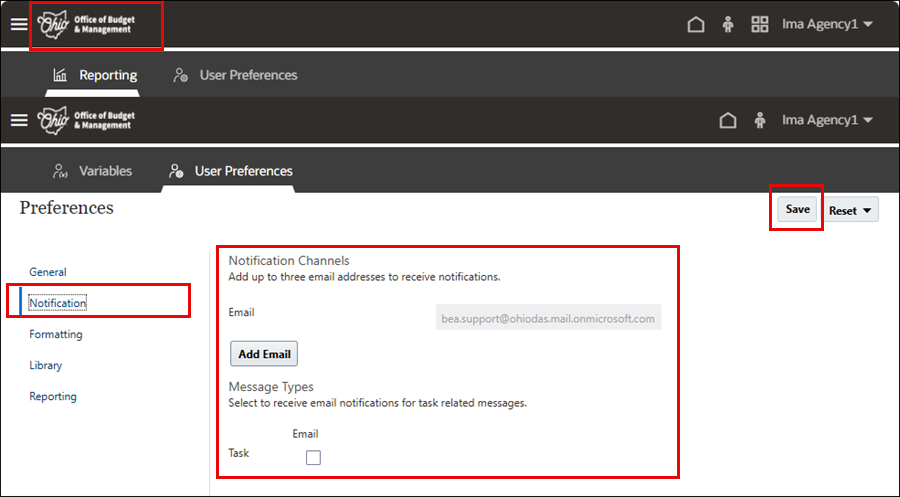Open the Ima Agency1 user menu in the lower header
The image size is (900, 497).
[x=827, y=120]
